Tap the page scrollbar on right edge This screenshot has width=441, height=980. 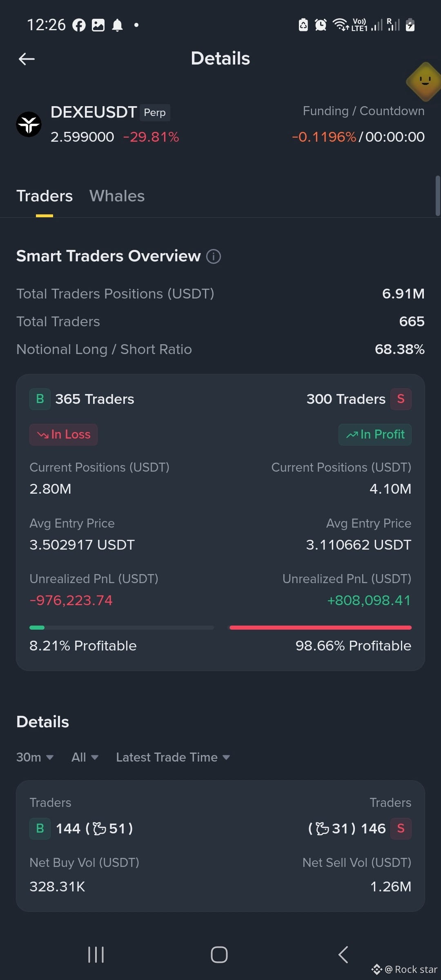(x=438, y=196)
